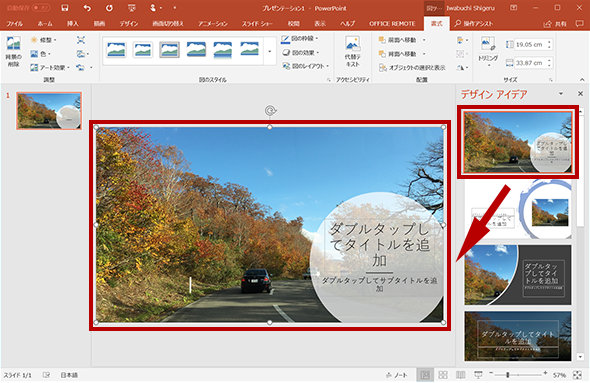This screenshot has height=383, width=590.
Task: Apply the fourth picture style with drop shadow
Action: point(196,50)
